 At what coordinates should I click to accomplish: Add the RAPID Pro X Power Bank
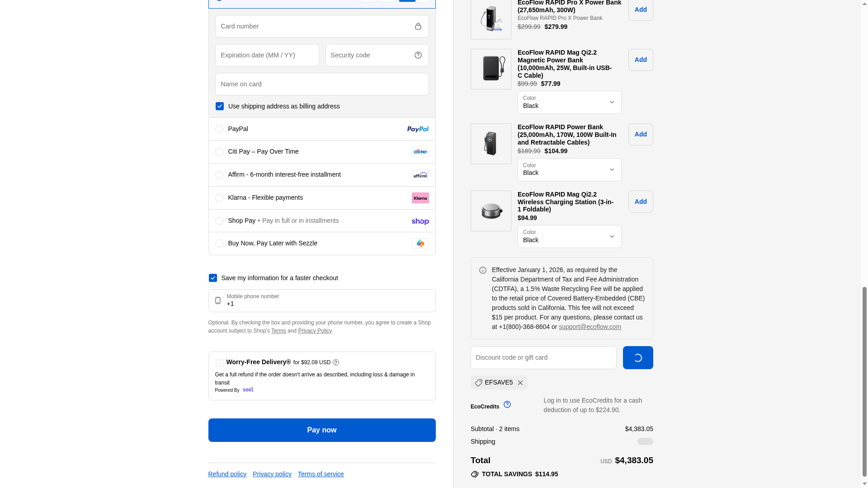pyautogui.click(x=640, y=10)
